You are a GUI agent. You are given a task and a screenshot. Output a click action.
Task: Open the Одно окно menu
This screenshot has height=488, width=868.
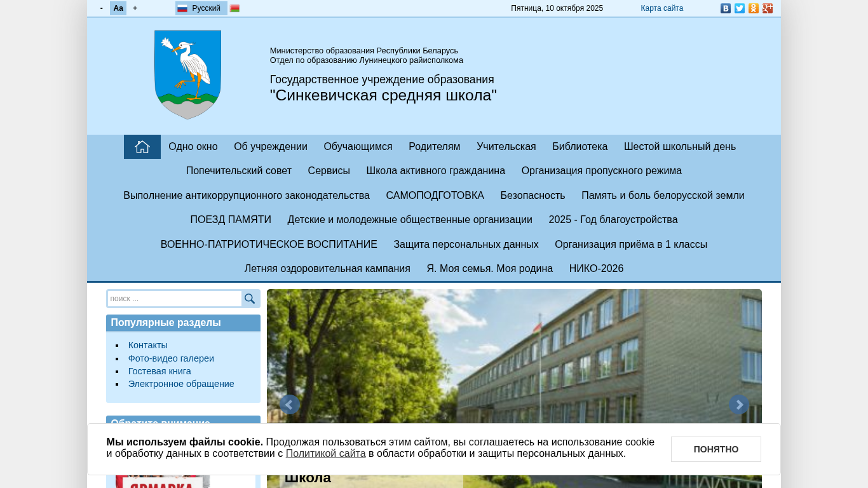193,147
